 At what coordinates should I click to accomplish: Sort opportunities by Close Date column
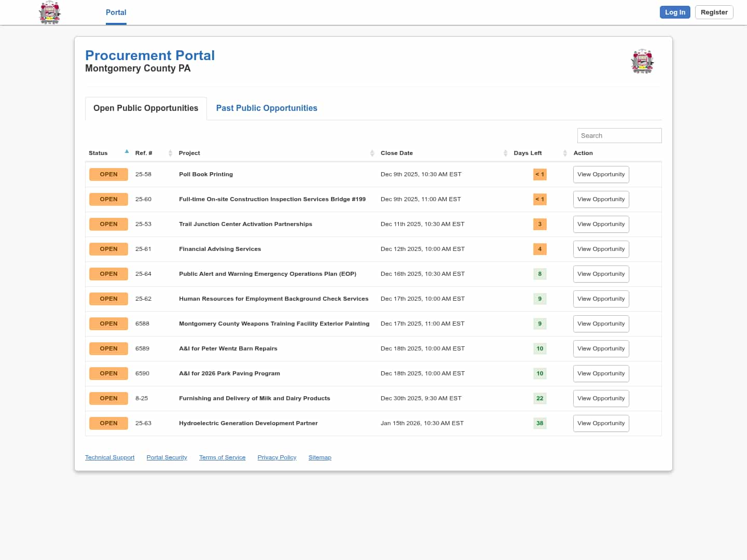coord(505,153)
